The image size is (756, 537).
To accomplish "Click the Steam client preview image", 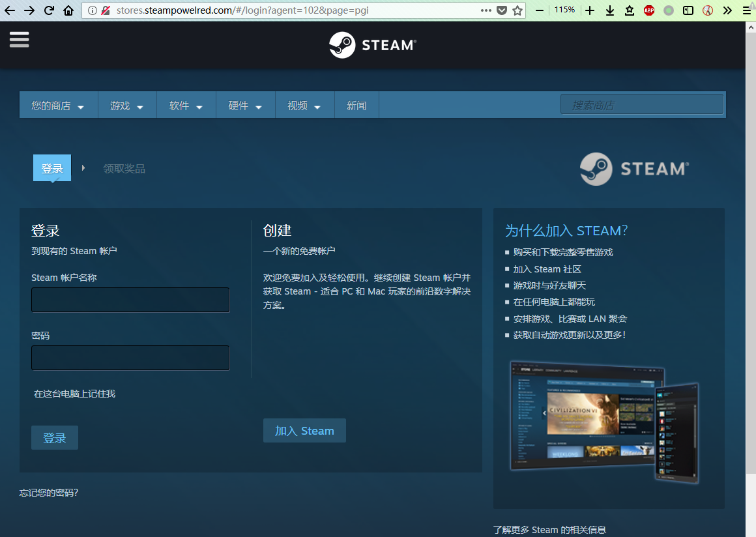I will coord(605,421).
